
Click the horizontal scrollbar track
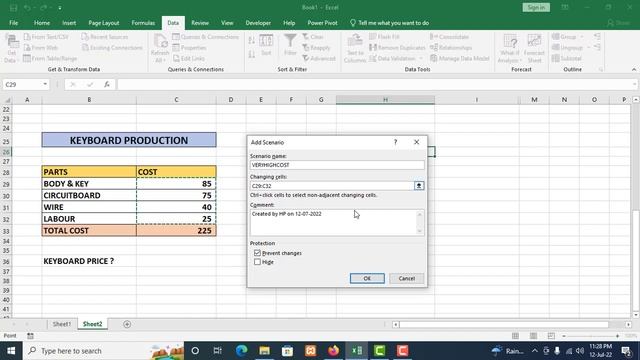[x=512, y=324]
